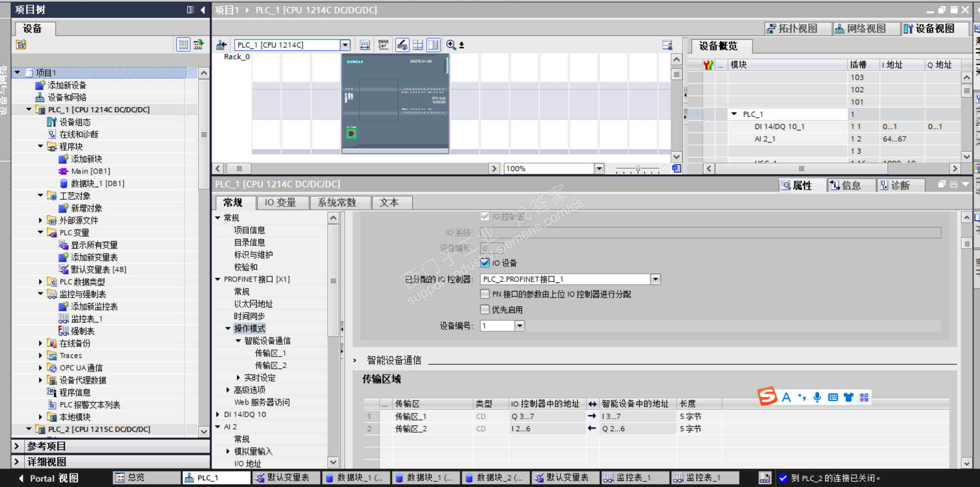The width and height of the screenshot is (980, 487).
Task: Click the wrench status icon in the device overview header
Action: coord(708,65)
